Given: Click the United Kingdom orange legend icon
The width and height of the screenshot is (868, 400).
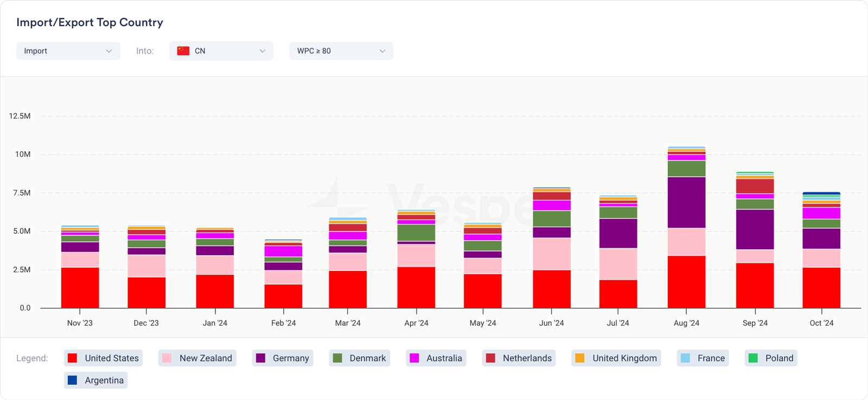Looking at the screenshot, I should coord(580,358).
